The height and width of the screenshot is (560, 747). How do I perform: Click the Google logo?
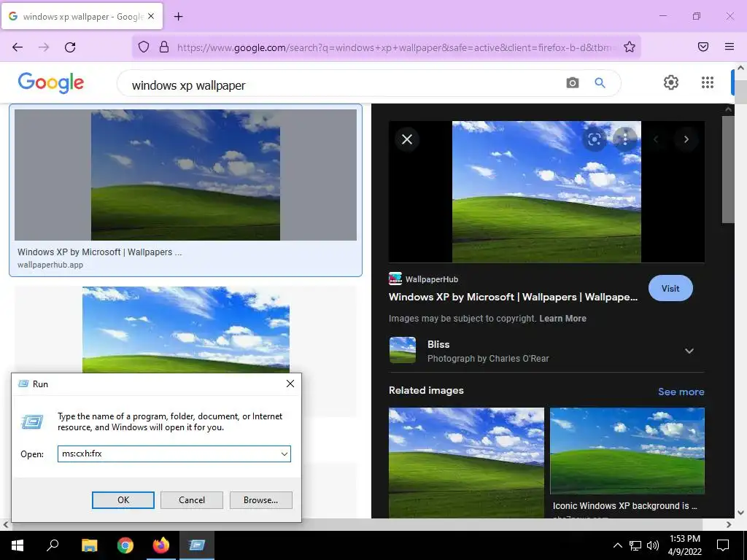coord(51,83)
